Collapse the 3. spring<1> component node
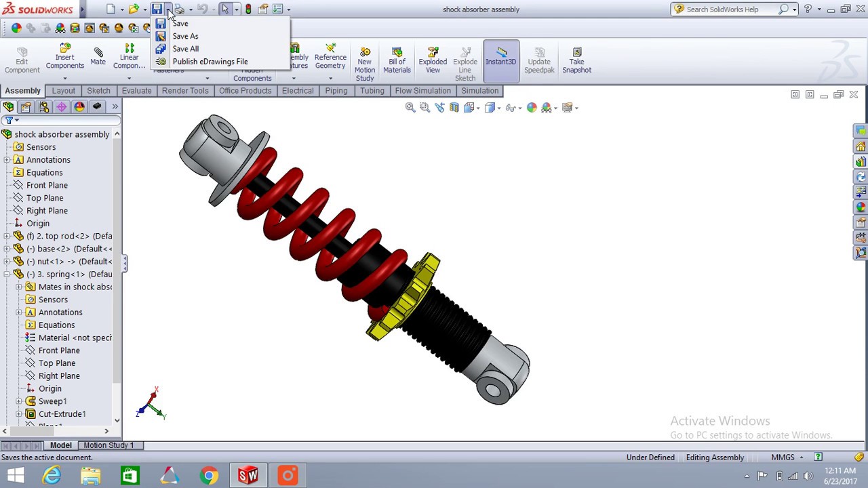This screenshot has height=488, width=868. (x=7, y=274)
